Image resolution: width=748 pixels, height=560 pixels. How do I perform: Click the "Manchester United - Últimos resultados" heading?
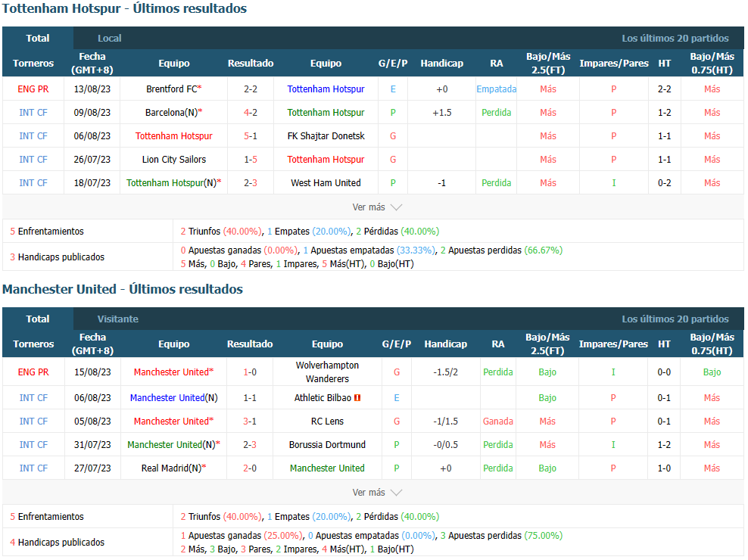(x=123, y=289)
